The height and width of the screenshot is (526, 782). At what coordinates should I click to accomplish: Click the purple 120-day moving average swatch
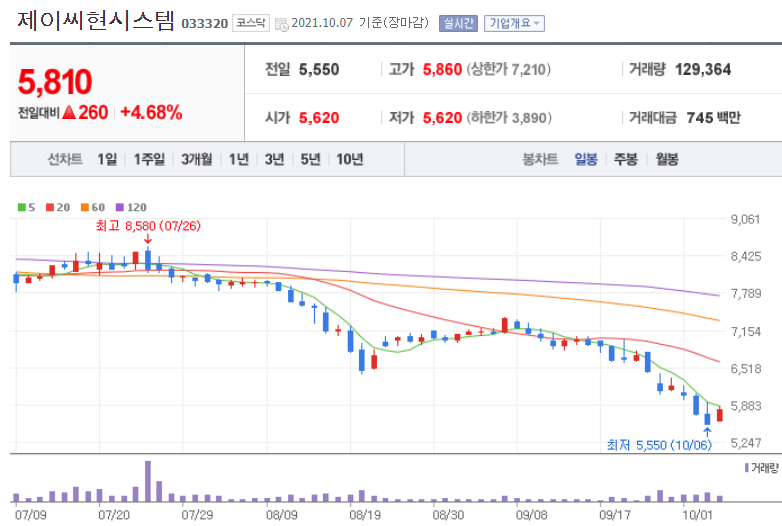point(120,207)
